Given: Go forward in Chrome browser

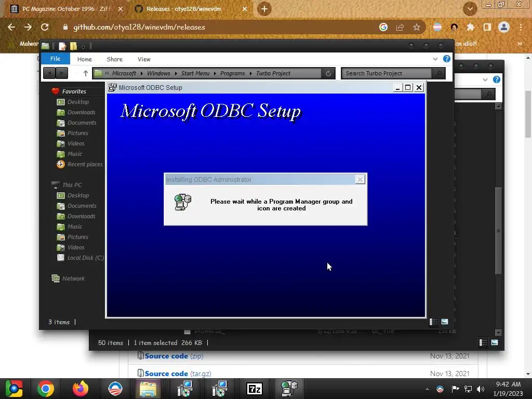Looking at the screenshot, I should click(28, 27).
